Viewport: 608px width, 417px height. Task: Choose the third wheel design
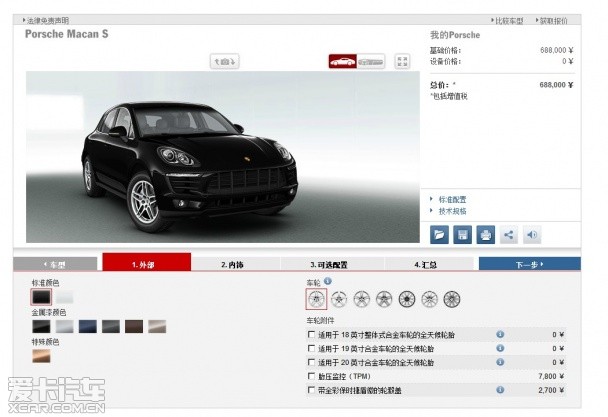pyautogui.click(x=362, y=299)
